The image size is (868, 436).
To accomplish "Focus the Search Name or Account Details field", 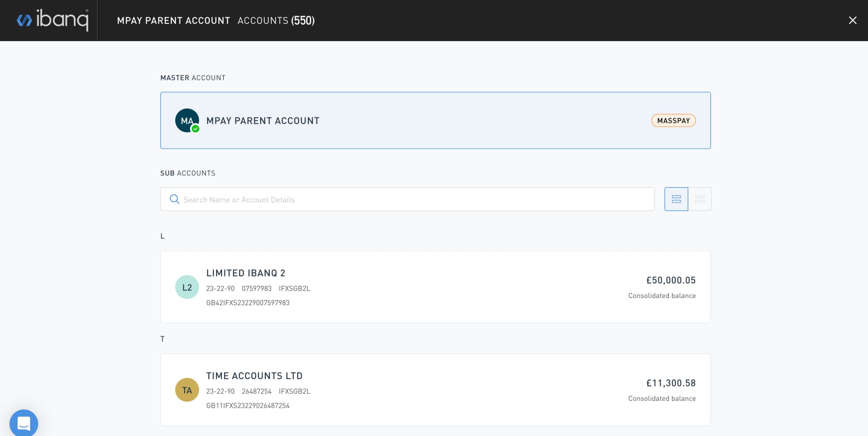I will pos(407,199).
